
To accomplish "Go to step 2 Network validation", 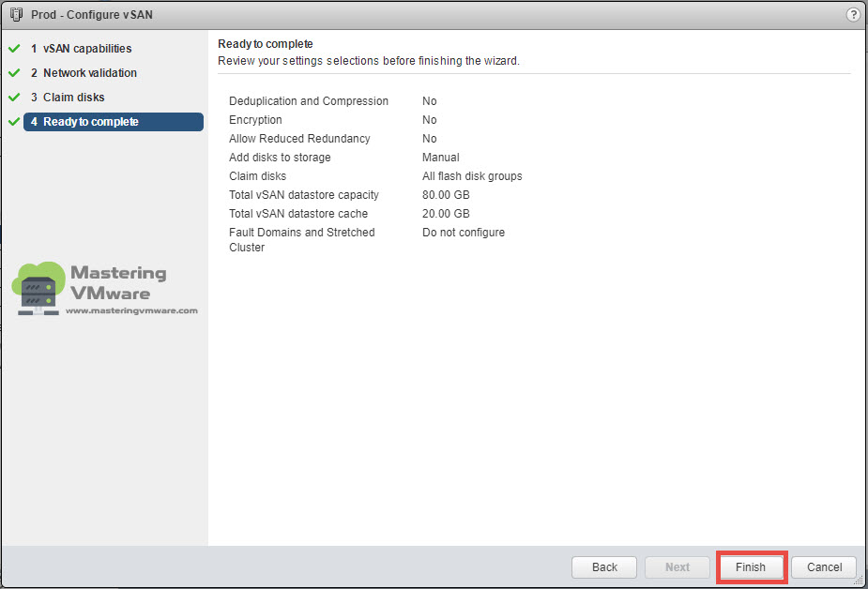I will click(84, 73).
